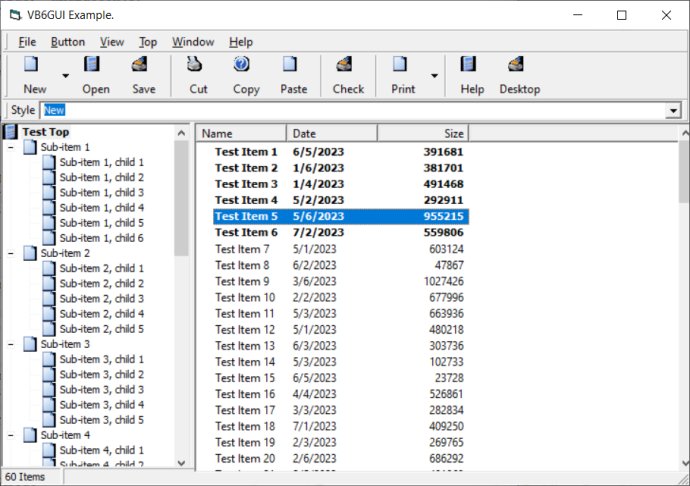Select Test Item 3 row
Viewport: 690px width, 486px height.
(341, 184)
